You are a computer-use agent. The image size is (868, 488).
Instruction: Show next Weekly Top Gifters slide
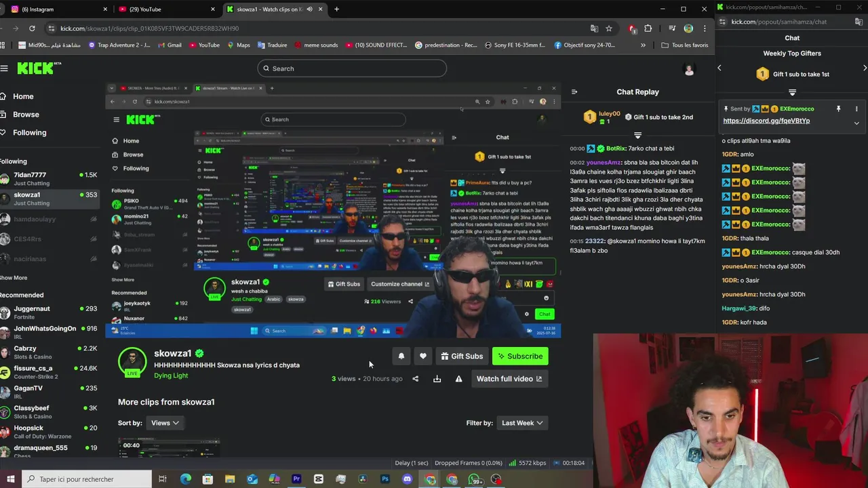[x=865, y=68]
